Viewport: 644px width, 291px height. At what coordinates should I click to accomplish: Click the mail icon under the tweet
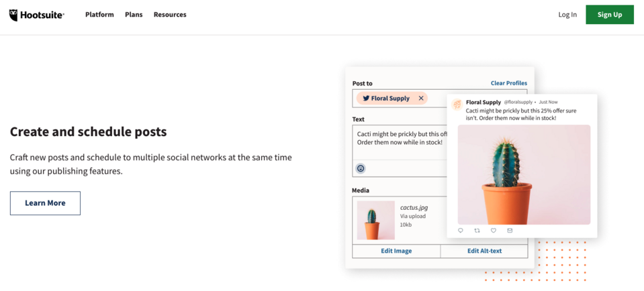point(510,231)
